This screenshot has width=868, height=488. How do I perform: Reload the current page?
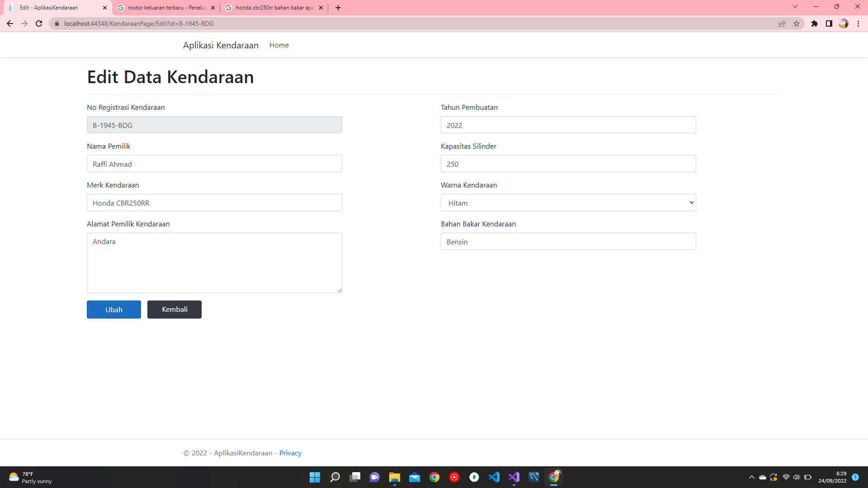39,23
